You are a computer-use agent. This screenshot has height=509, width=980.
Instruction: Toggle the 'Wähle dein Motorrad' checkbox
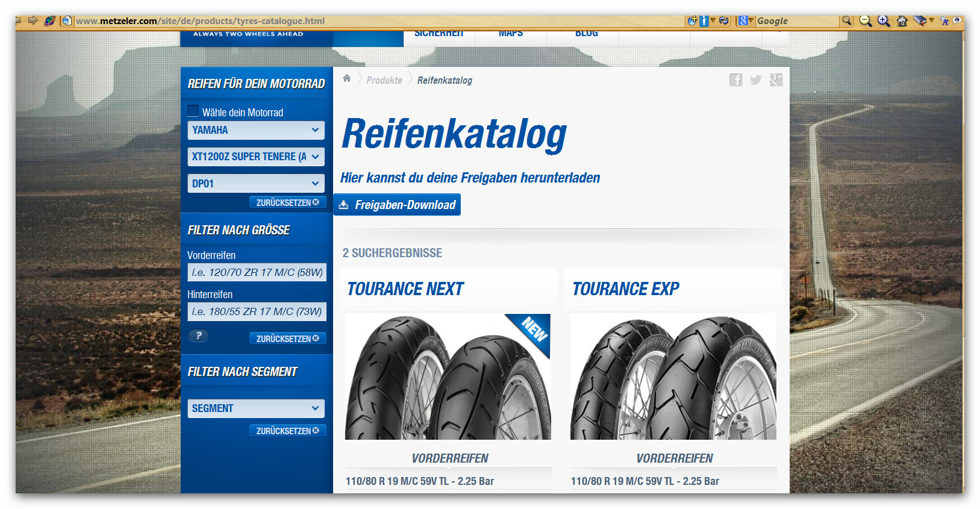[x=193, y=111]
